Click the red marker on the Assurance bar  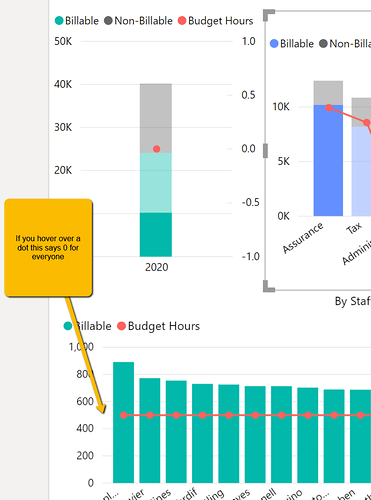pos(329,107)
